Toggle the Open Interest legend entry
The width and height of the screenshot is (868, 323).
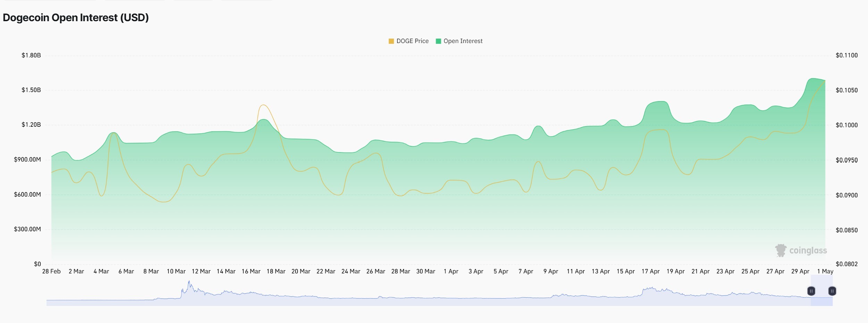tap(459, 41)
